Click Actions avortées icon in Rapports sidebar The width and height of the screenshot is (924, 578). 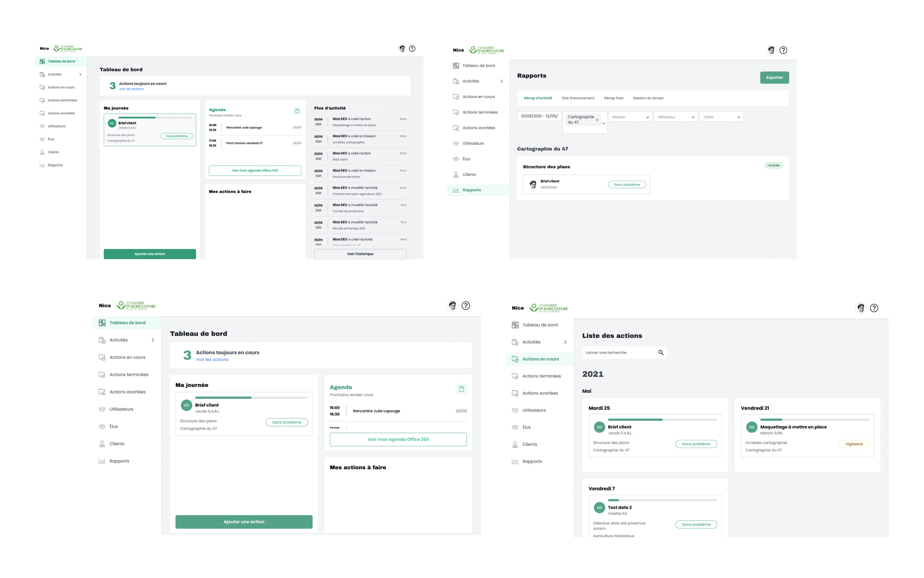click(x=456, y=128)
